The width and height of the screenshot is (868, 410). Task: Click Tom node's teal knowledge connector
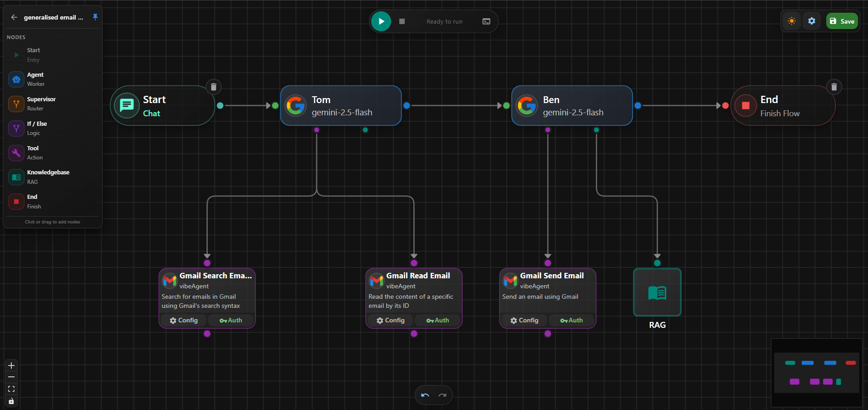pyautogui.click(x=365, y=130)
